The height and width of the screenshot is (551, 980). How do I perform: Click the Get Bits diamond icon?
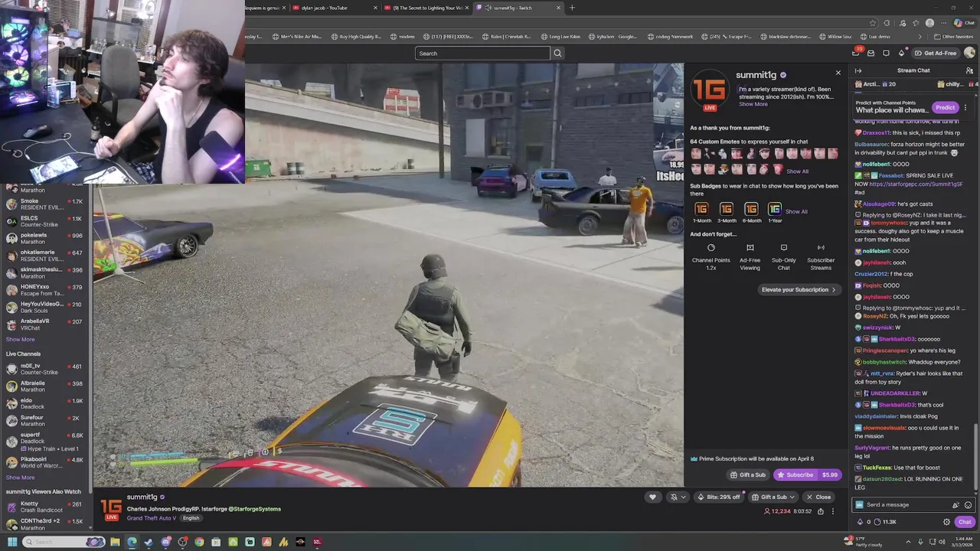(x=901, y=53)
